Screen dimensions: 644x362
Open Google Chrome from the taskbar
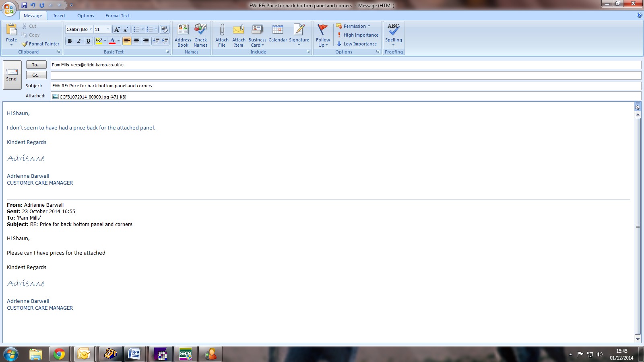tap(59, 354)
